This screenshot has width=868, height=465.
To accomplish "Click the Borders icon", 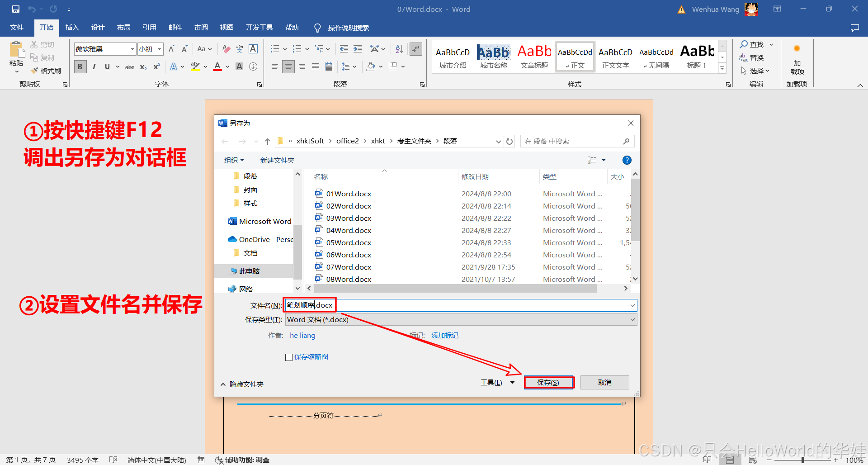I will (x=392, y=66).
